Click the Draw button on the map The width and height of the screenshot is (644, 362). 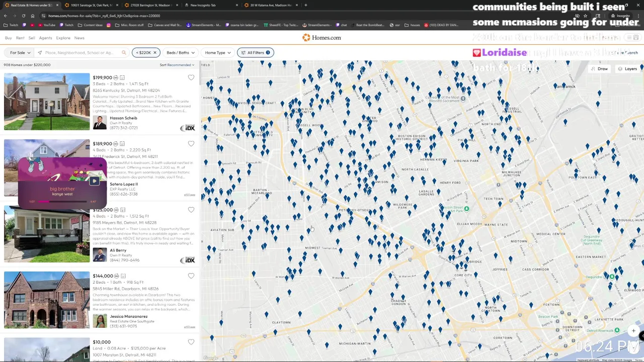600,69
